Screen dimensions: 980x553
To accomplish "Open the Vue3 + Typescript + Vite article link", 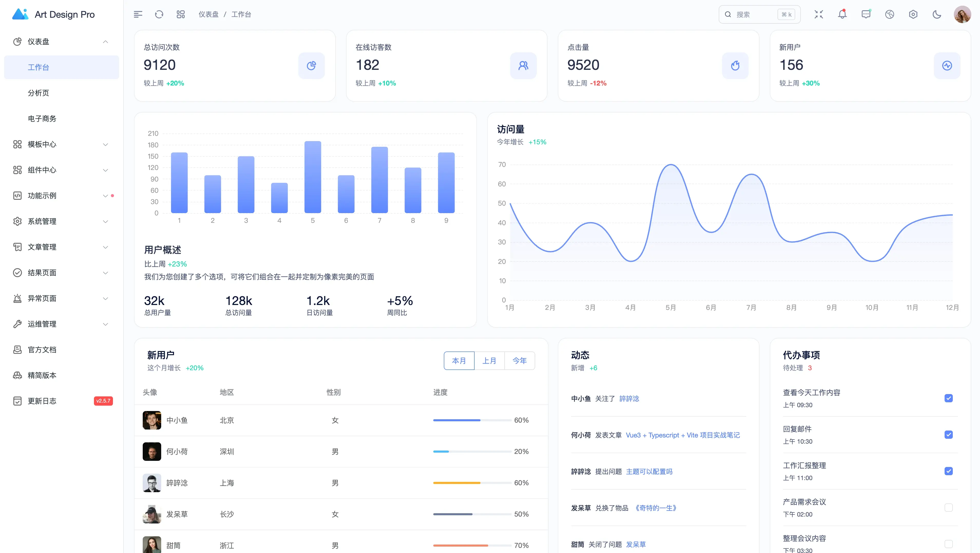I will (683, 435).
